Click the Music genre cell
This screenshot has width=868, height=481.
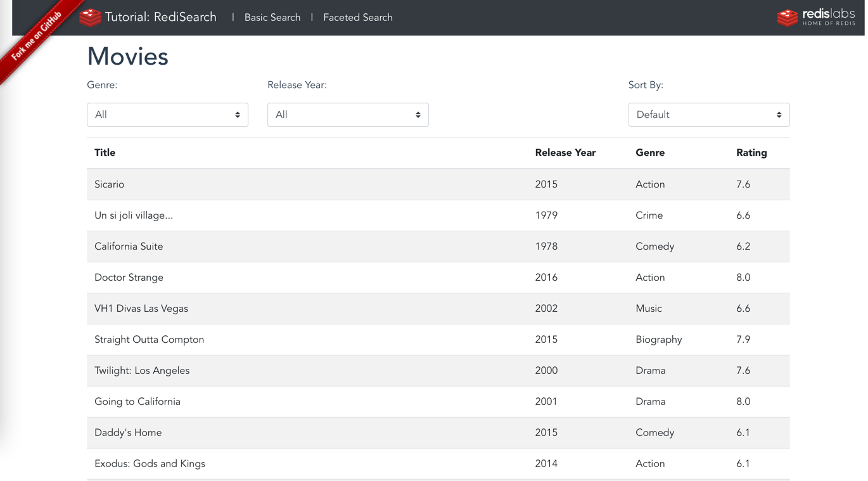(x=649, y=309)
